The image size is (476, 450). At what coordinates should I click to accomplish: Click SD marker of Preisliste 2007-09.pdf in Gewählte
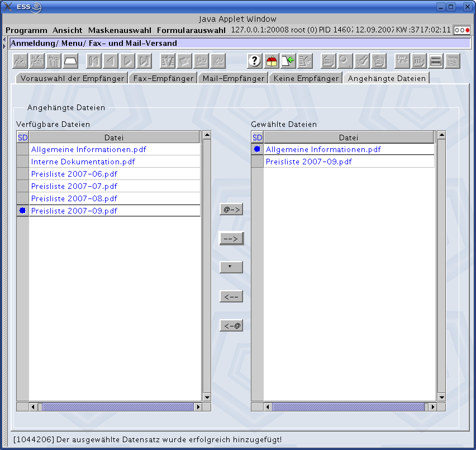258,162
